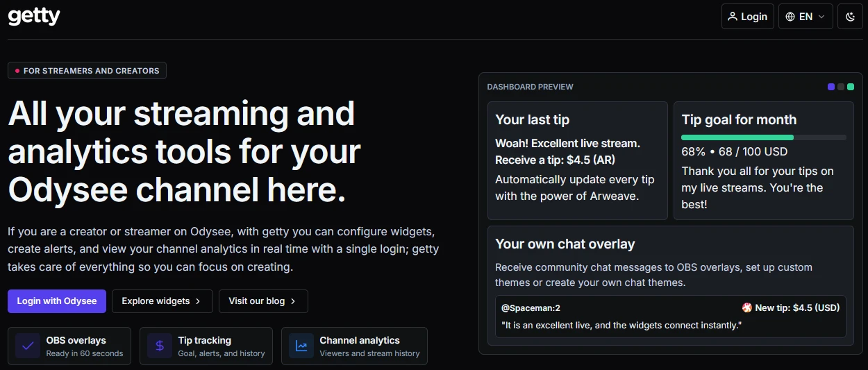Click the Your last tip card heading

[532, 119]
